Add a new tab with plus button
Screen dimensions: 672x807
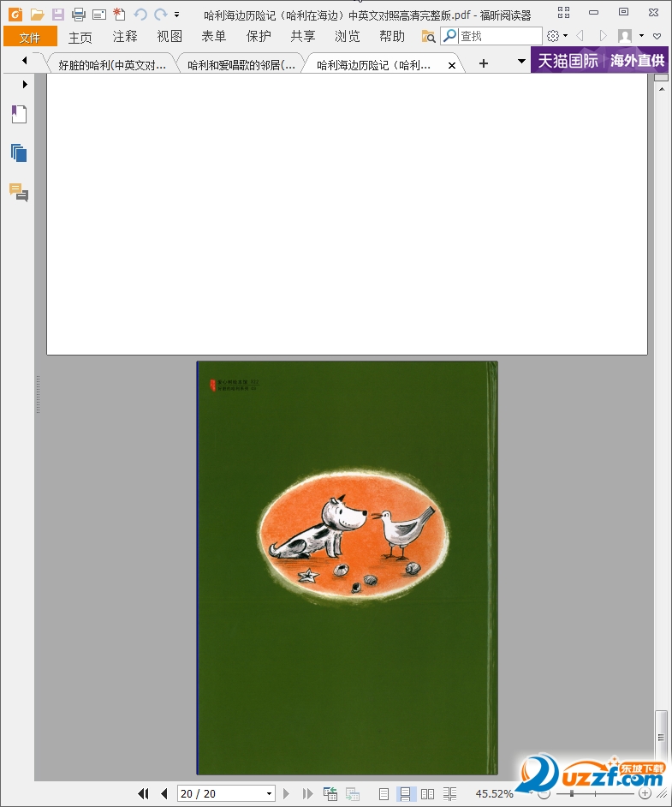[x=484, y=63]
